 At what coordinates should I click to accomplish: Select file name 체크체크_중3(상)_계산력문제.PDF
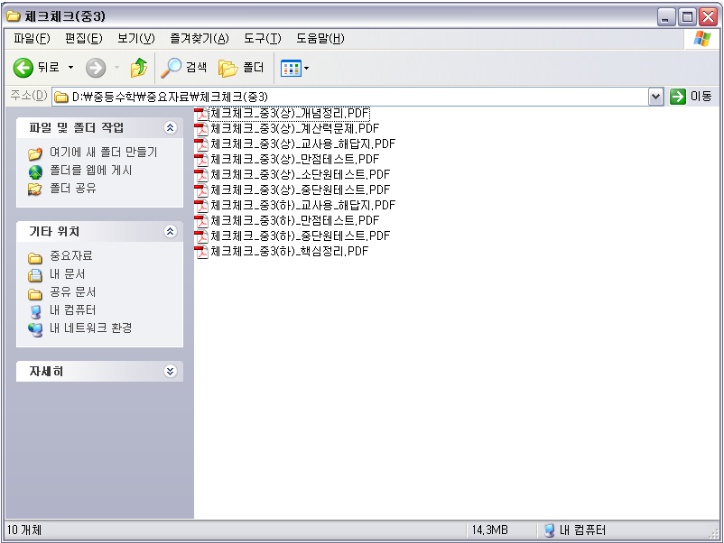pyautogui.click(x=295, y=128)
